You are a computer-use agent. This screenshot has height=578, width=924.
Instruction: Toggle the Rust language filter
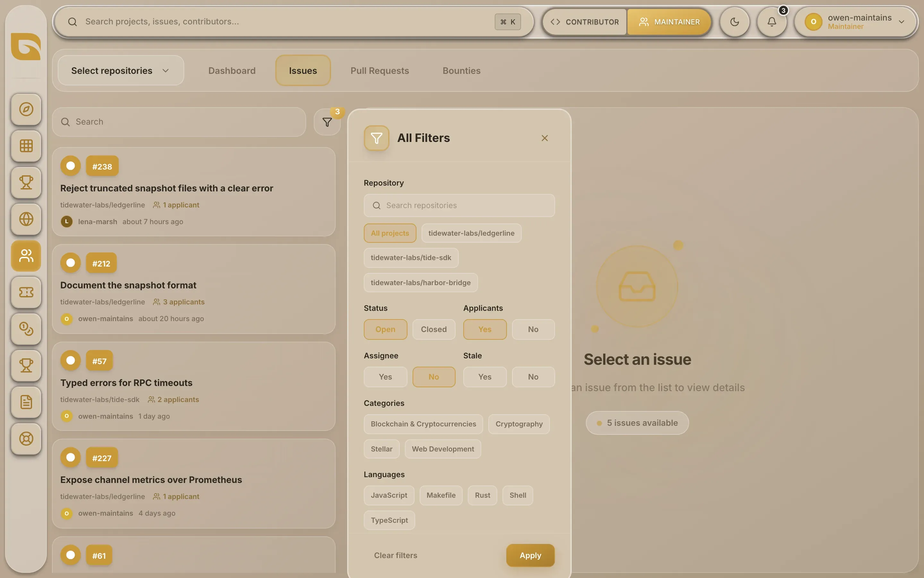482,495
